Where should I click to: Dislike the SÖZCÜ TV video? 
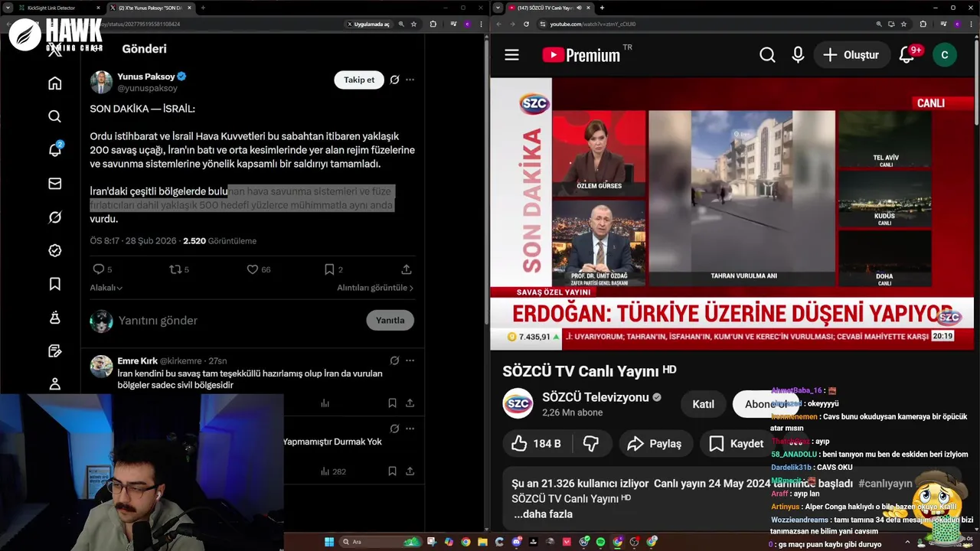pyautogui.click(x=591, y=443)
